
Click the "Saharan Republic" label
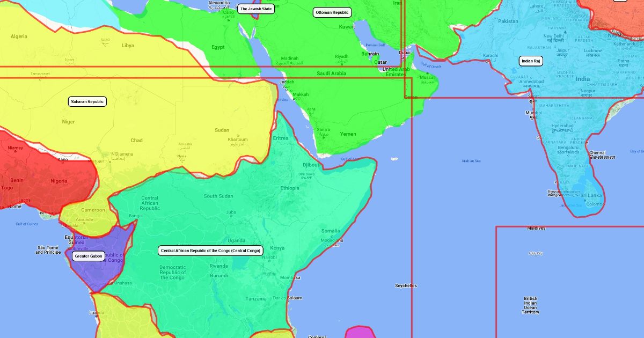(x=87, y=101)
